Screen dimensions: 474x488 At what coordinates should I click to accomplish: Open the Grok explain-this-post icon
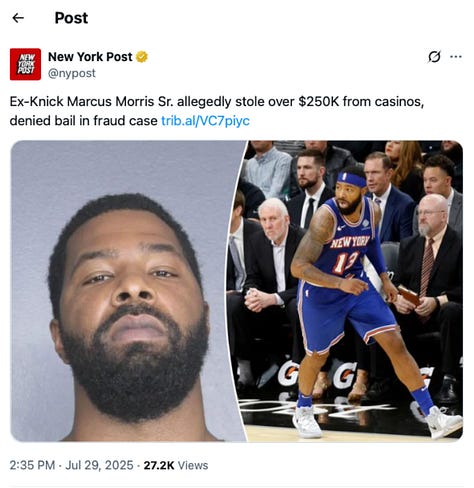coord(434,57)
